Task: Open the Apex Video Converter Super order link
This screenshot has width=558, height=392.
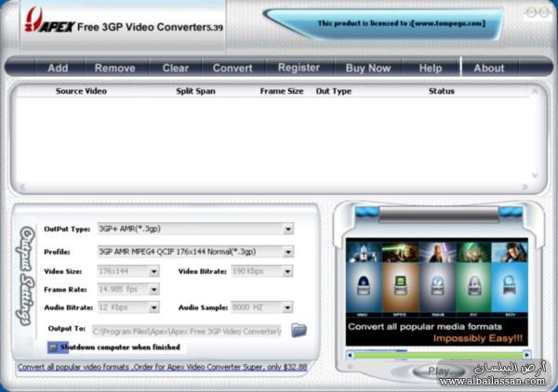Action: pos(162,367)
